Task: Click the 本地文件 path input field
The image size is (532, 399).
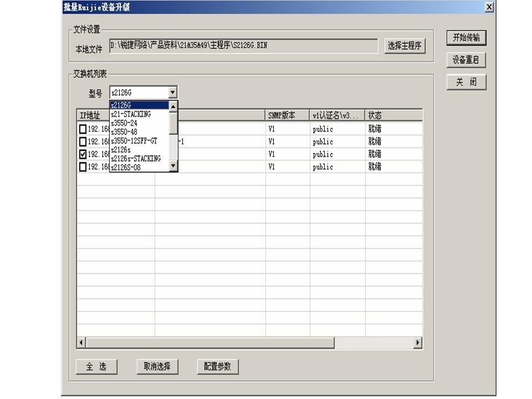Action: click(x=243, y=46)
